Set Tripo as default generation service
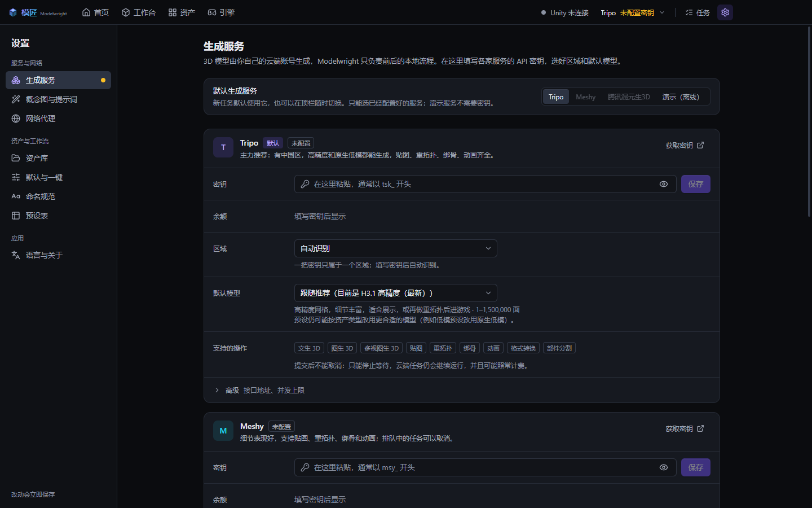Image resolution: width=812 pixels, height=508 pixels. click(x=556, y=97)
